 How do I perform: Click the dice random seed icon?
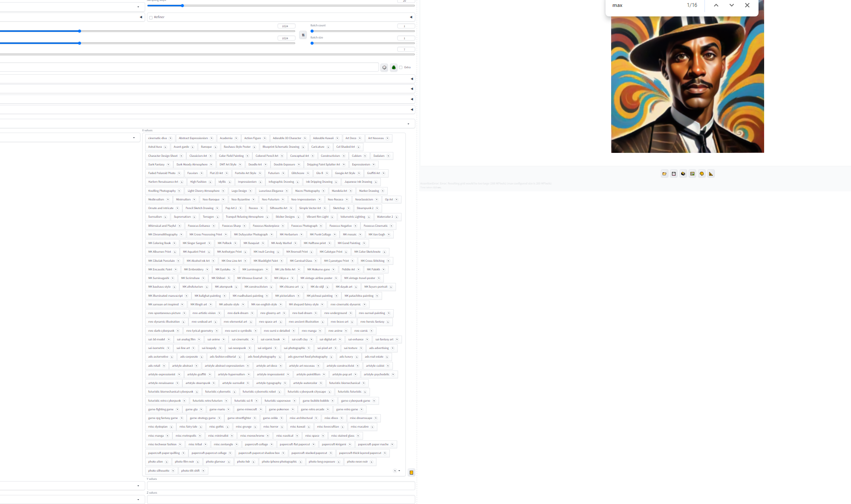[384, 67]
